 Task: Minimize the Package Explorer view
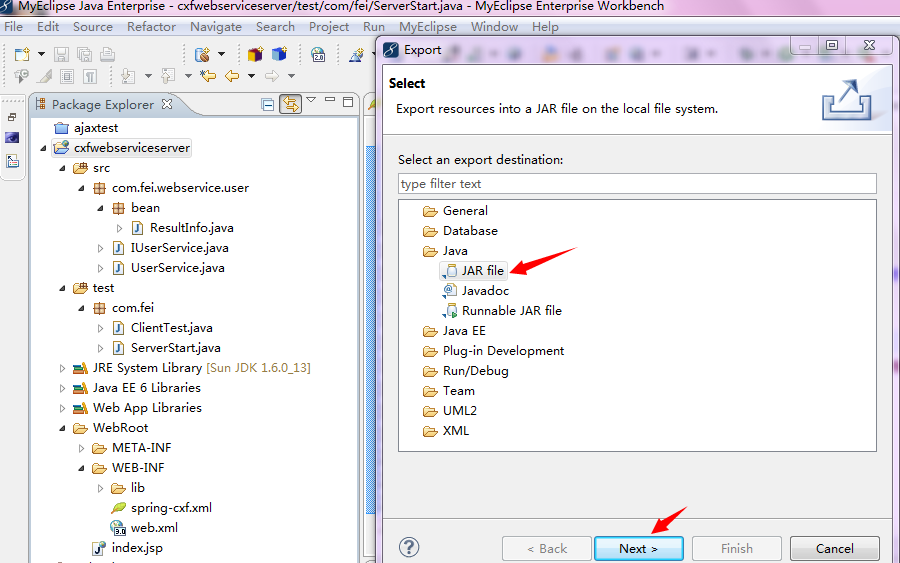[x=329, y=100]
